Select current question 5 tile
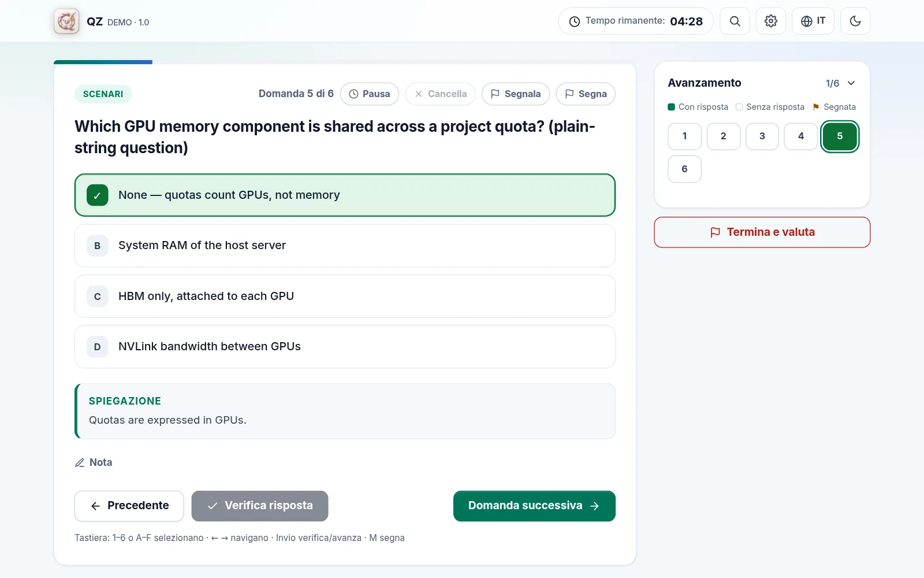 pyautogui.click(x=840, y=136)
